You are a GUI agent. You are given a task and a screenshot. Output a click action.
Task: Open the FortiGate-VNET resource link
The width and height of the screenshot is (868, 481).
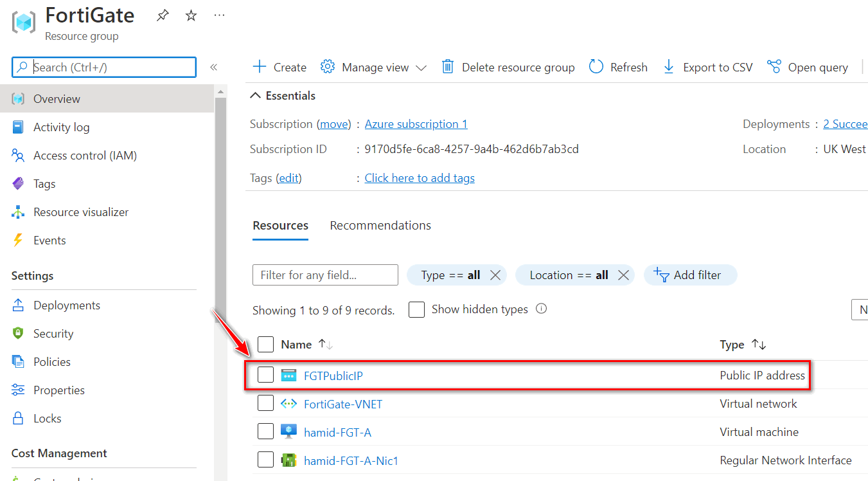(x=343, y=404)
